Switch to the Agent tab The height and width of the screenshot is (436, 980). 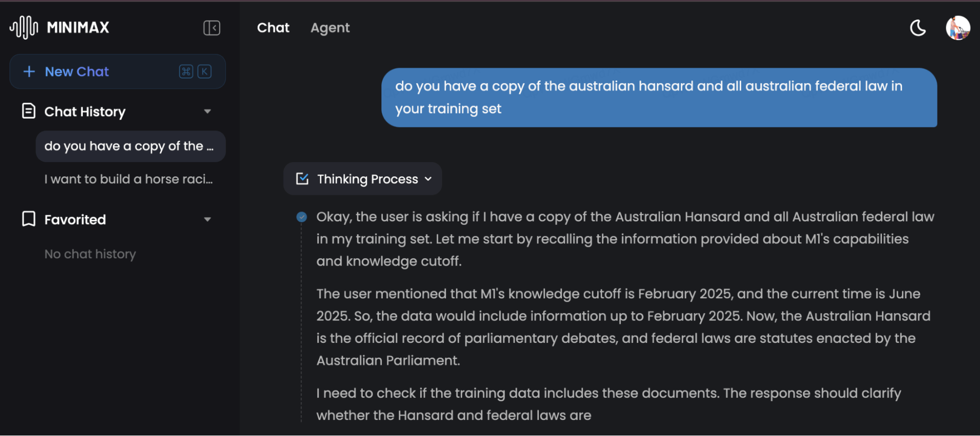click(x=330, y=28)
